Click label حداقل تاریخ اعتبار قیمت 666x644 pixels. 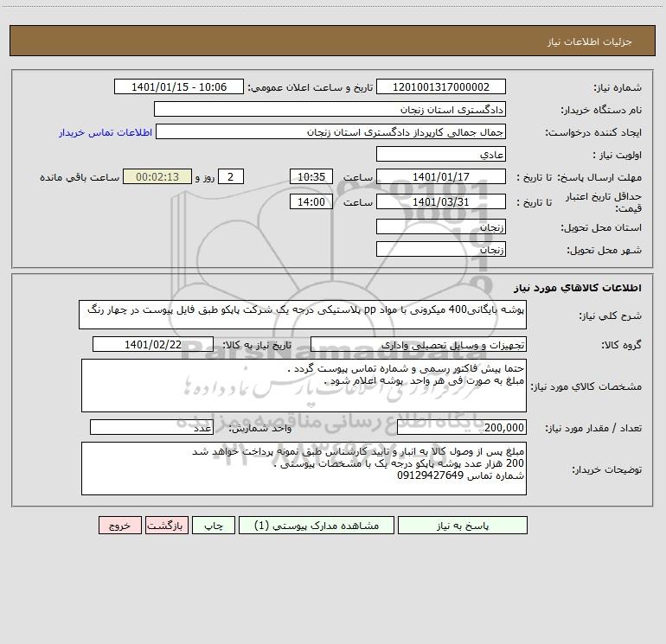(x=604, y=202)
